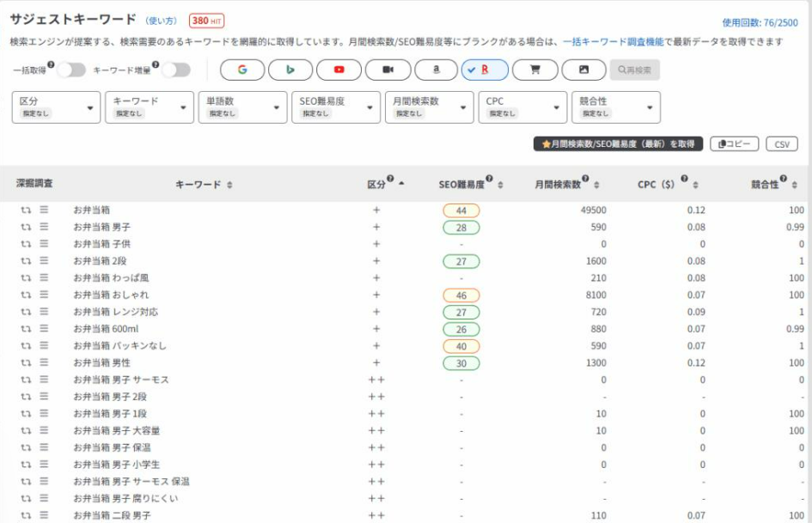Viewport: 812px width, 523px height.
Task: Click deep-dive arrows icon for お弁当箱 2段 row
Action: coord(26,261)
